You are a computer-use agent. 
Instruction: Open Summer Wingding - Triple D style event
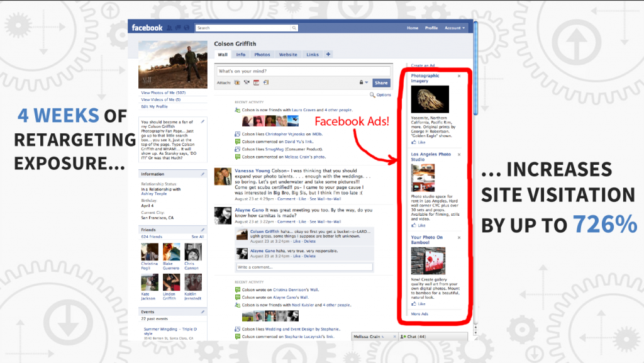(170, 331)
